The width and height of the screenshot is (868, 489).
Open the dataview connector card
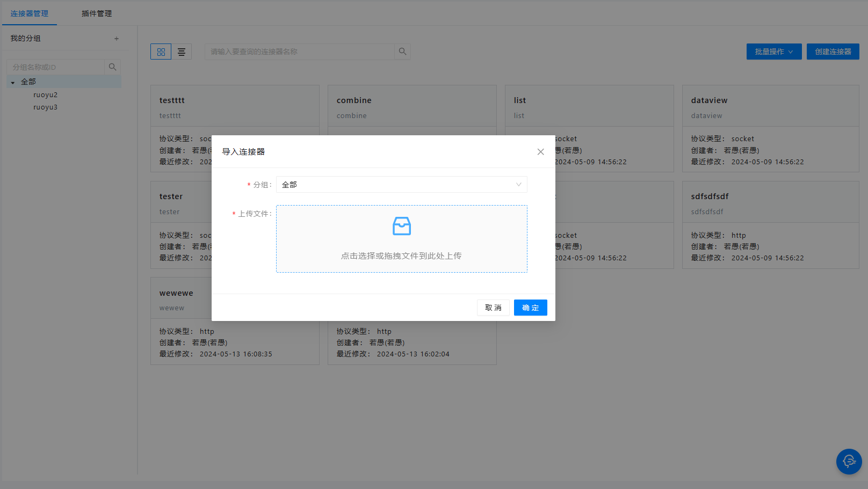771,128
